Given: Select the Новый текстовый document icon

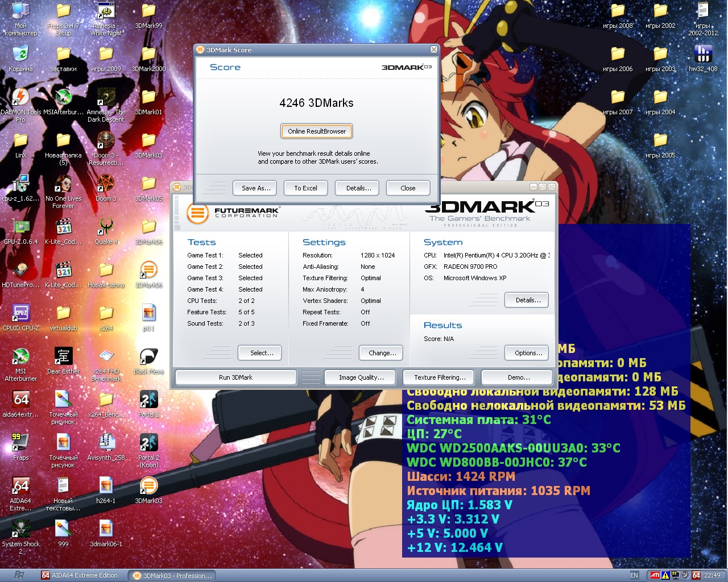Looking at the screenshot, I should 63,494.
